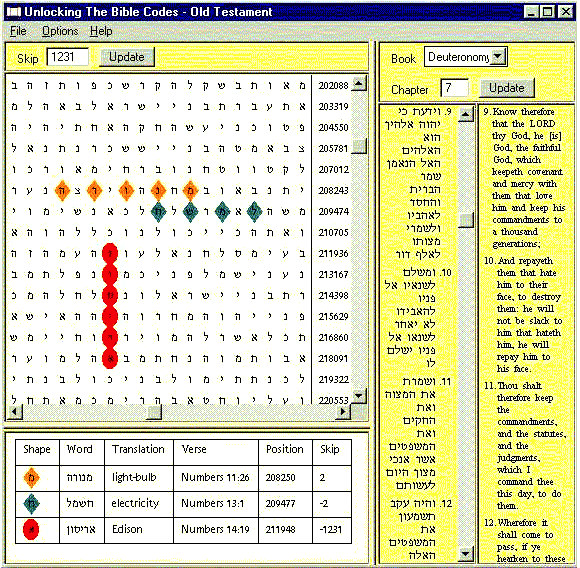
Task: Click down arrow of Hebrew verse scrollbar
Action: click(466, 554)
